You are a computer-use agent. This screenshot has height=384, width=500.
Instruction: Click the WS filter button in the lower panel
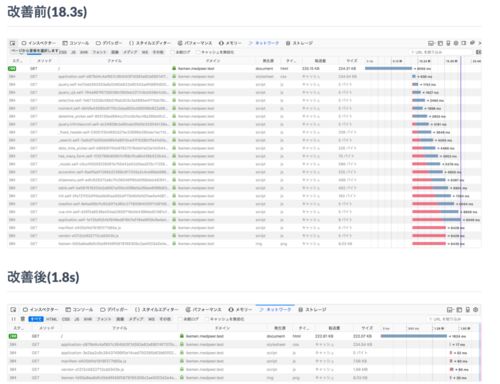[x=151, y=319]
